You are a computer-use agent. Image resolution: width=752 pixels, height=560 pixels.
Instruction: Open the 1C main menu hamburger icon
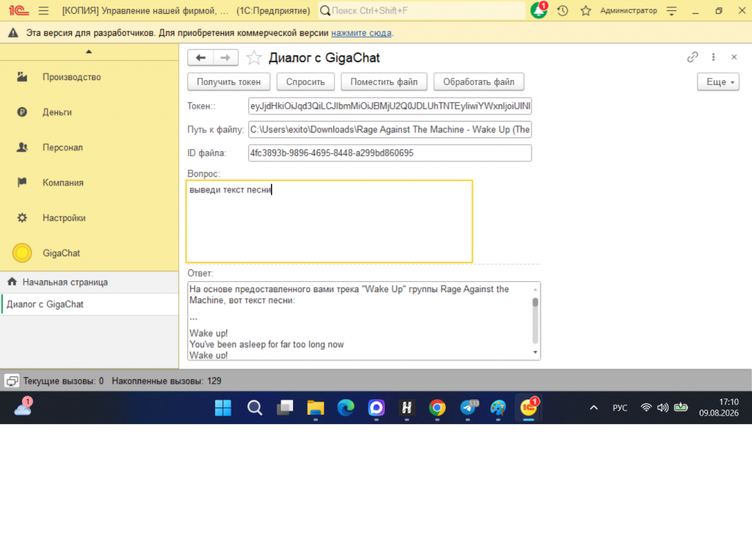point(43,10)
